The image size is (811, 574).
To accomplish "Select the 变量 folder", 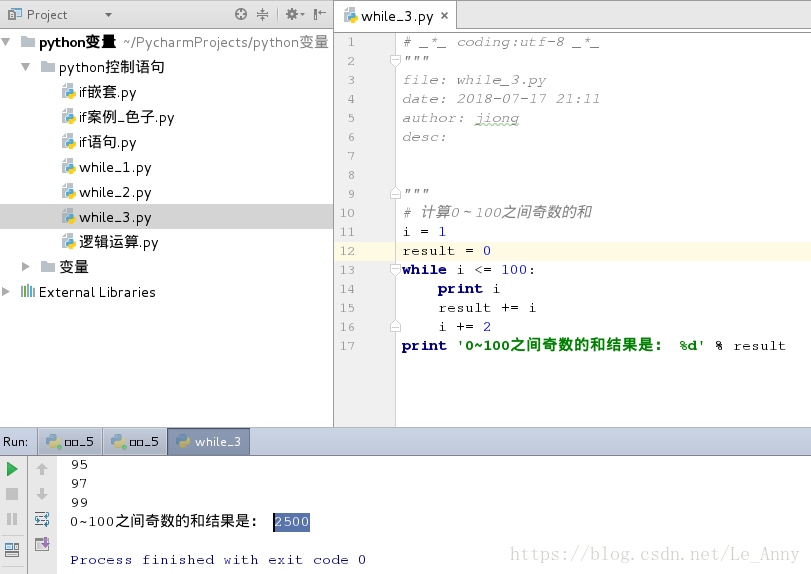I will [65, 267].
